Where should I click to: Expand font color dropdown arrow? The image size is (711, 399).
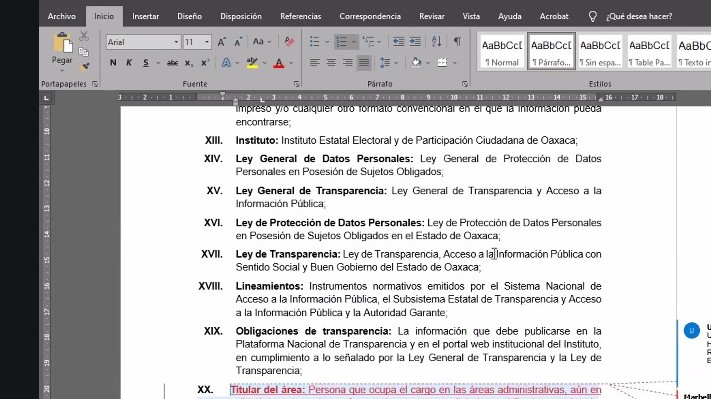click(291, 63)
